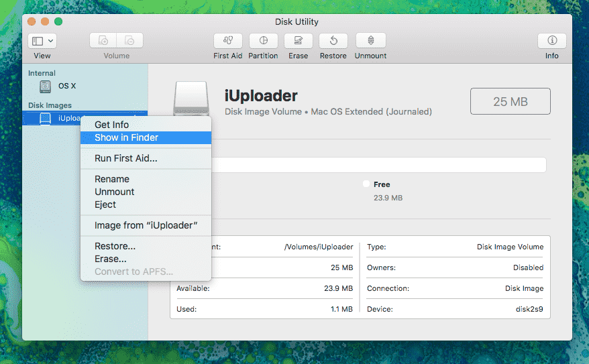The height and width of the screenshot is (364, 589).
Task: Click the Disk Images sidebar header
Action: pyautogui.click(x=50, y=105)
